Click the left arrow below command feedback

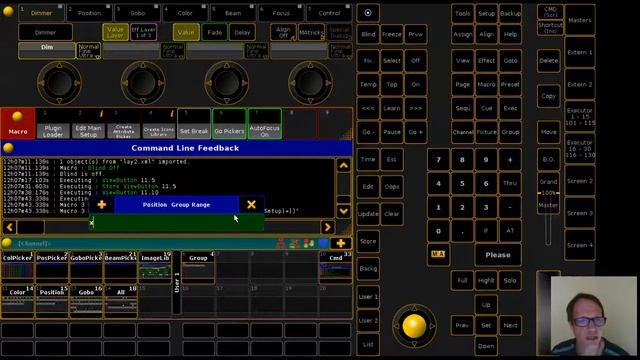click(x=9, y=227)
